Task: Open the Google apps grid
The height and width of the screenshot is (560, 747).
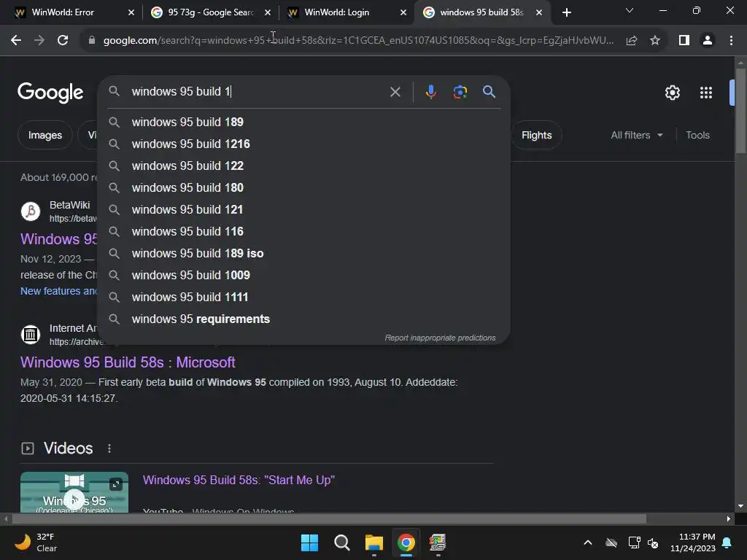Action: (706, 93)
